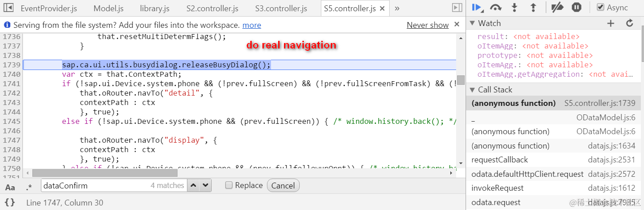Dismiss the workspace info bar
This screenshot has width=644, height=210.
pos(457,25)
